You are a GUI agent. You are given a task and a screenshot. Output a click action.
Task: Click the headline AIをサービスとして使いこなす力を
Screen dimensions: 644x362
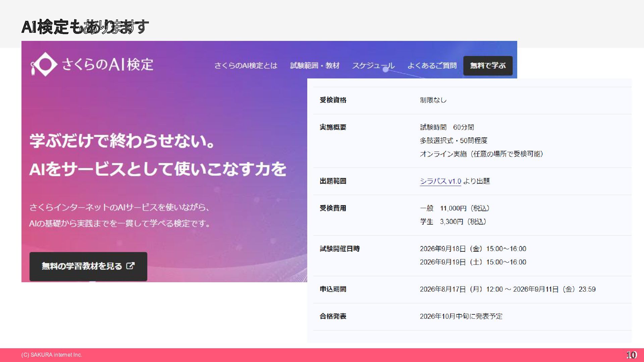pyautogui.click(x=158, y=169)
